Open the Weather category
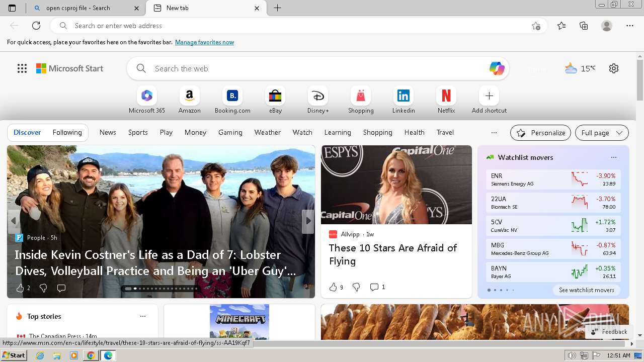This screenshot has height=362, width=644. point(268,132)
